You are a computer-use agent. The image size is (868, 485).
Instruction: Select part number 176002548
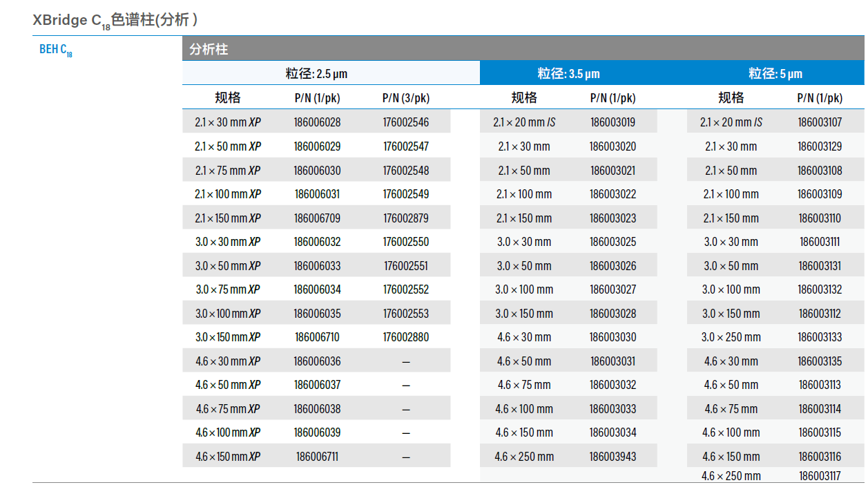tap(406, 171)
